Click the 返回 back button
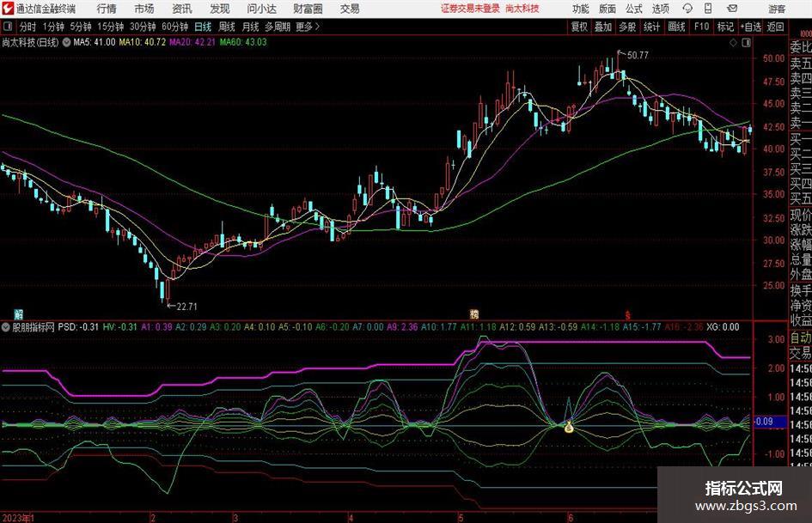The image size is (812, 523). click(775, 27)
